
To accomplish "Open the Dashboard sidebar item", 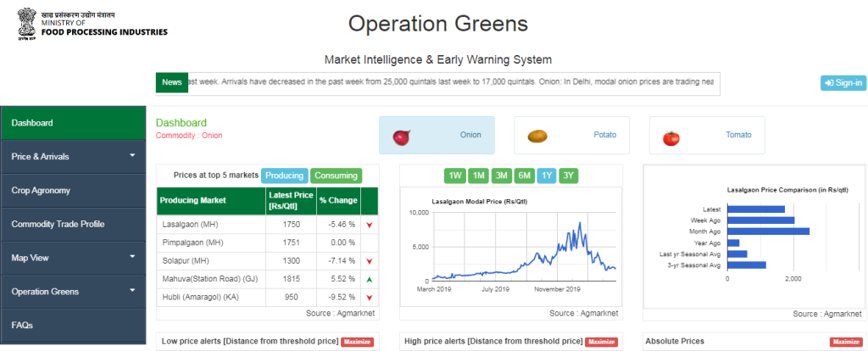I will pos(73,123).
